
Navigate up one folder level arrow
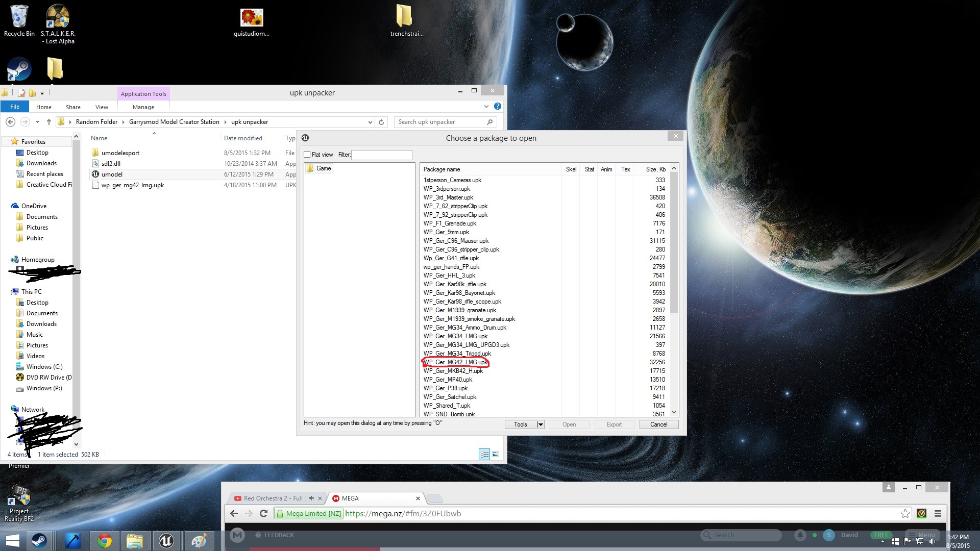[48, 122]
